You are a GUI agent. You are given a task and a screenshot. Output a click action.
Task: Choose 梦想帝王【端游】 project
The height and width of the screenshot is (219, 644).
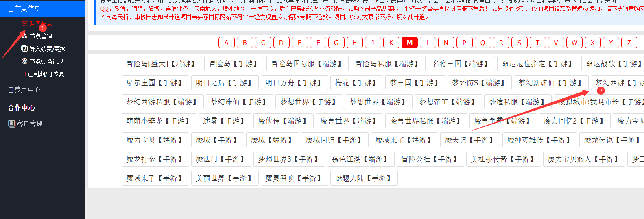click(448, 102)
